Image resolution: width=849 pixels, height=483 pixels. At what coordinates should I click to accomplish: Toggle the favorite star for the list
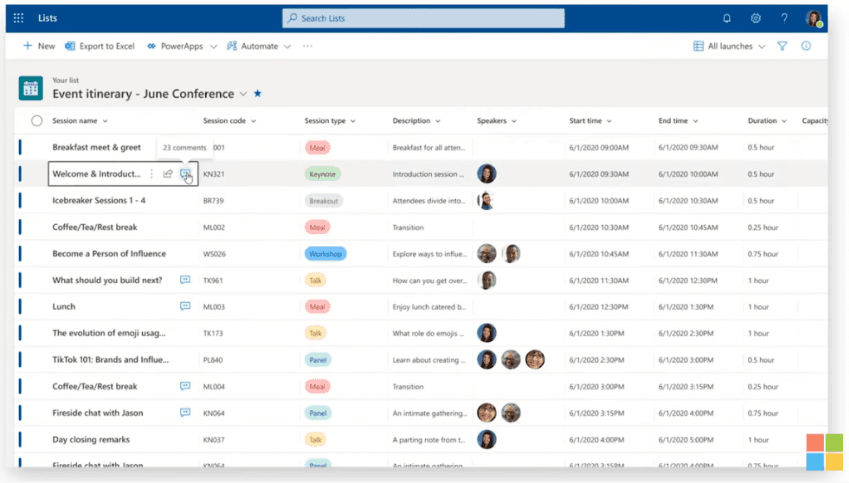258,93
